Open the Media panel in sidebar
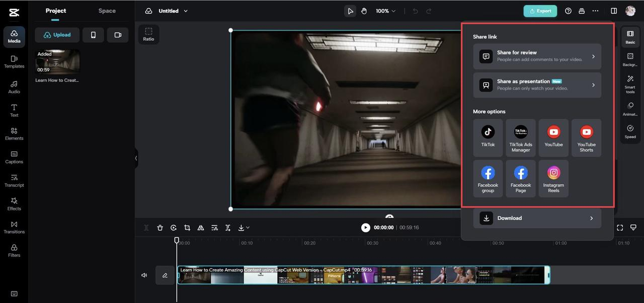644x303 pixels. (x=14, y=37)
